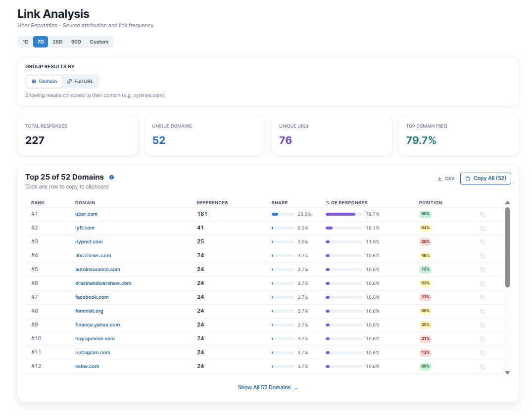Click the DOMAIN column header
Screen dimensions: 532x415
click(x=85, y=203)
